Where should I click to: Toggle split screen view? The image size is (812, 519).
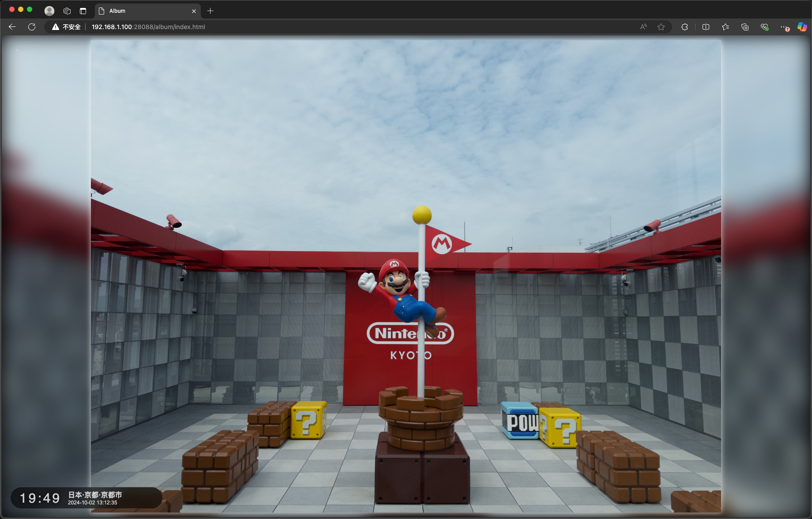click(706, 27)
